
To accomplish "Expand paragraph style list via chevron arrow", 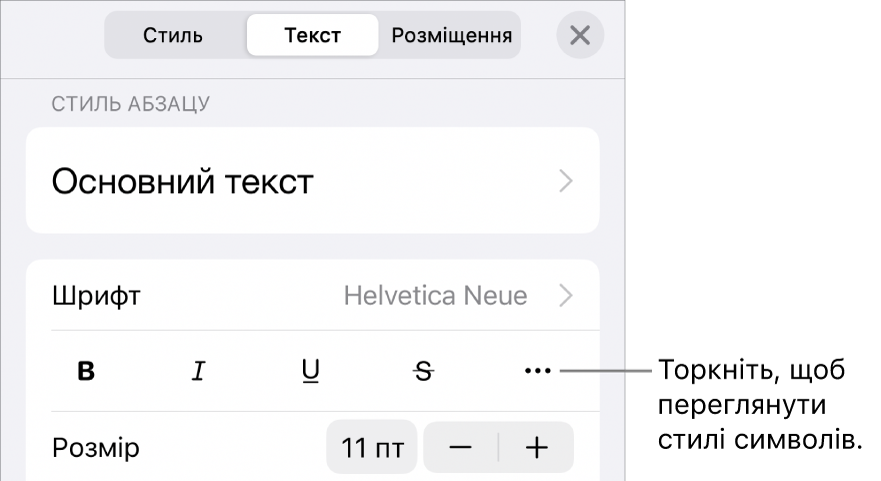I will click(566, 181).
